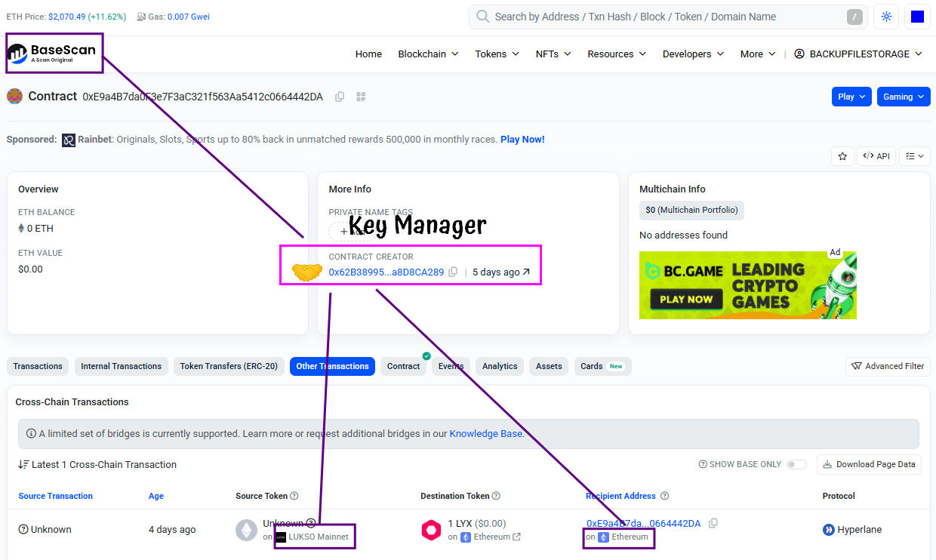Click the LYX token icon
The image size is (936, 560).
click(431, 530)
